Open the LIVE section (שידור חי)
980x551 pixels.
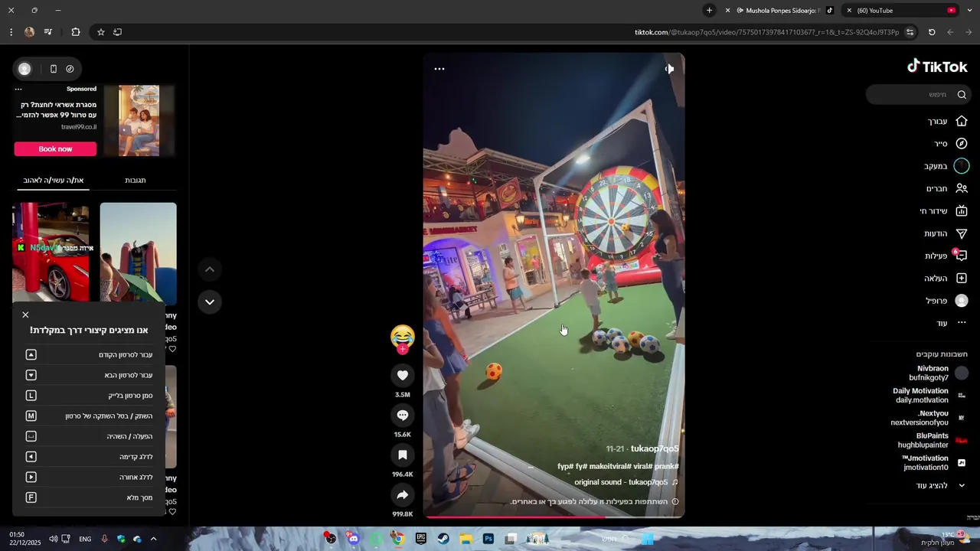tap(944, 211)
